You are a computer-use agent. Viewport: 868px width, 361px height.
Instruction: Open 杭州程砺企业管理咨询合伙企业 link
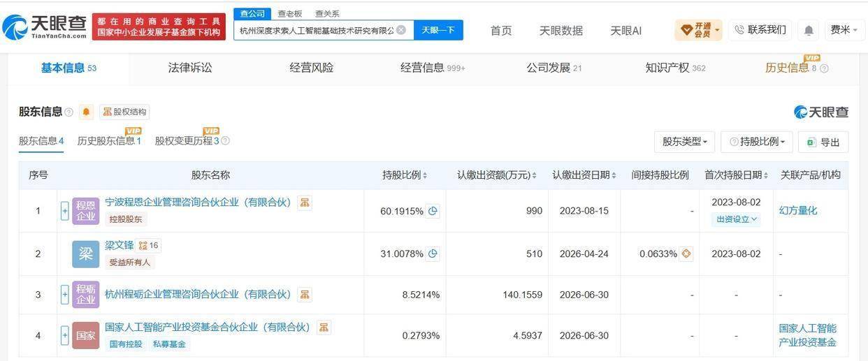coord(198,295)
